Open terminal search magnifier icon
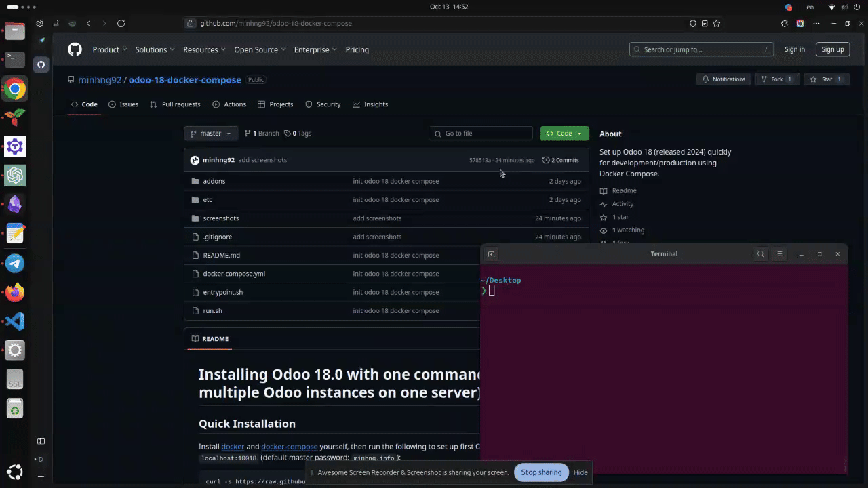 click(761, 253)
